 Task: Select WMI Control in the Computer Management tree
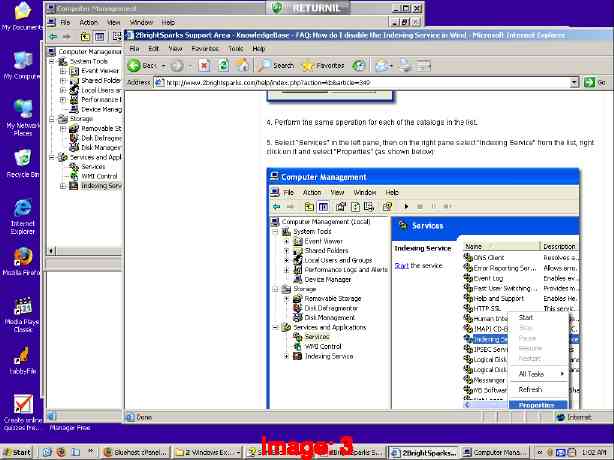pos(99,176)
